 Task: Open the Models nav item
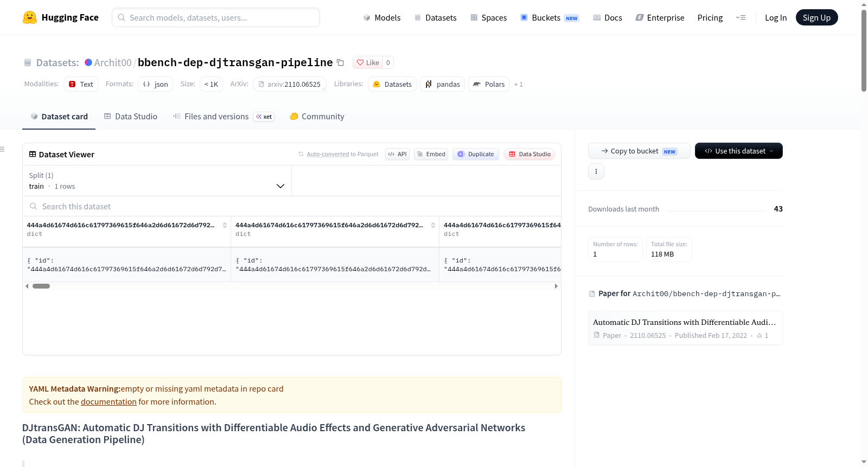click(382, 17)
